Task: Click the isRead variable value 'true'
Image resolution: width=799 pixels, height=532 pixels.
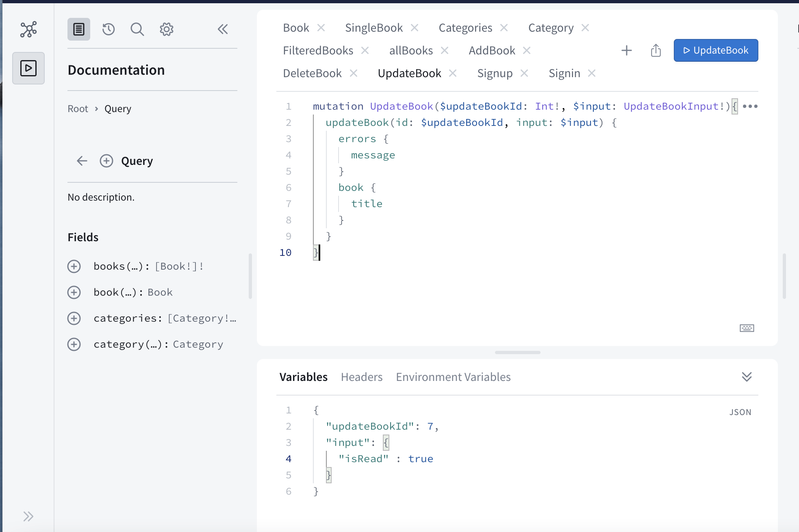Action: coord(421,459)
